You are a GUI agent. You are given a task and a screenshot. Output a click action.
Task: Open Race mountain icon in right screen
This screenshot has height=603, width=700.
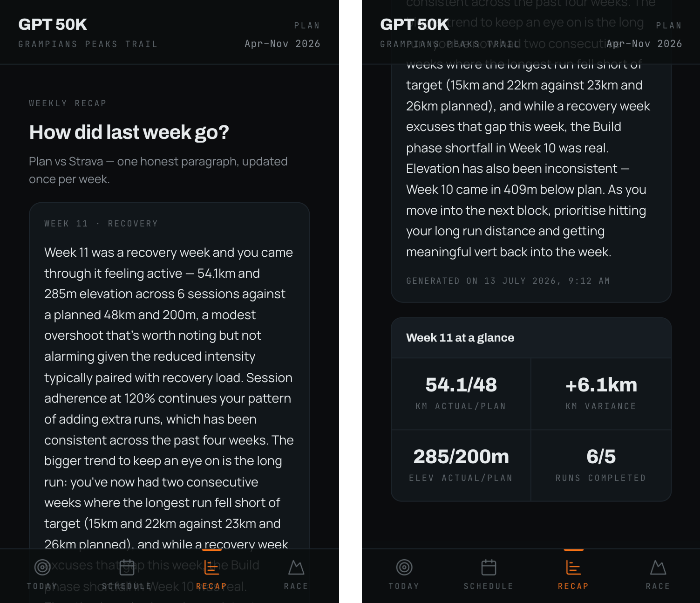pos(658,567)
